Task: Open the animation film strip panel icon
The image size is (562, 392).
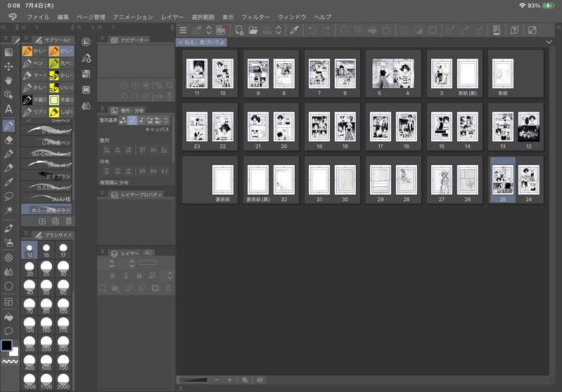Action: (x=86, y=89)
